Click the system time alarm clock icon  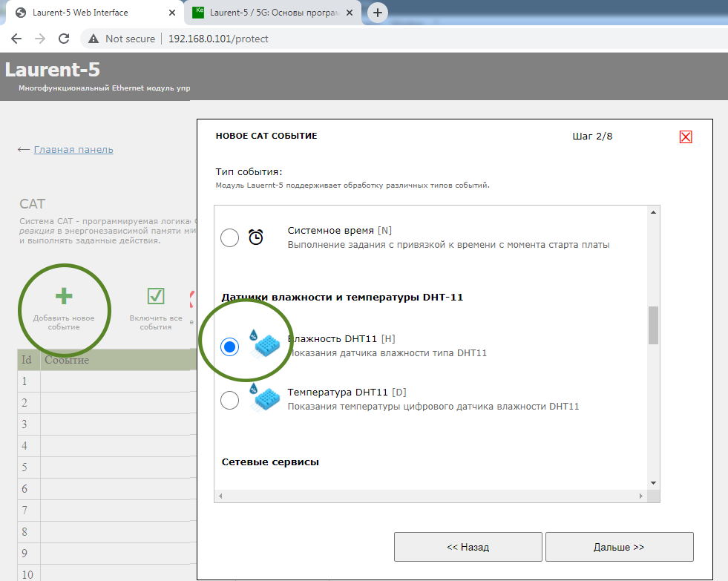[256, 237]
